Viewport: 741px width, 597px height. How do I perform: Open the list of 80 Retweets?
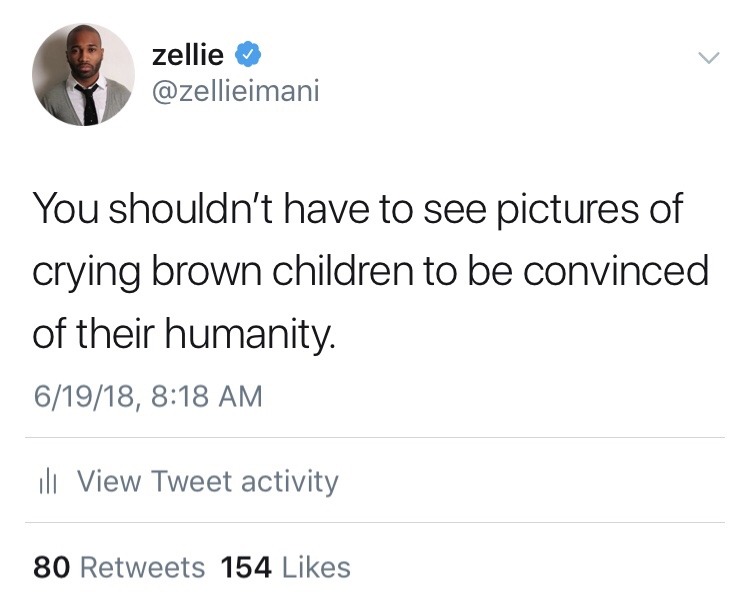[x=119, y=568]
